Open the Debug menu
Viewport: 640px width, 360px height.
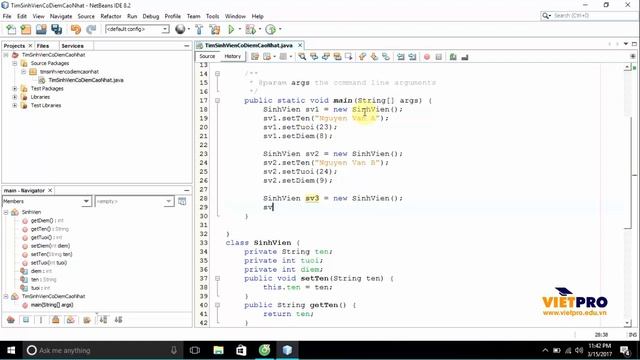[x=151, y=16]
